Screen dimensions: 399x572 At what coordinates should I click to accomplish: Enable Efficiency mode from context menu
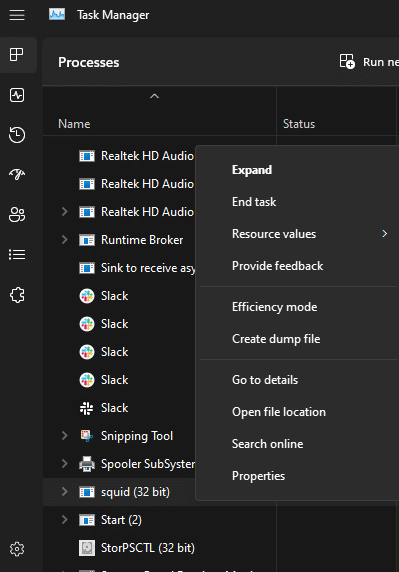pos(274,307)
